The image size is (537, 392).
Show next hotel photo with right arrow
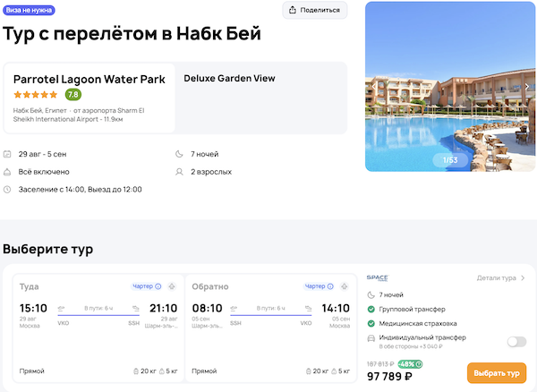click(x=527, y=87)
